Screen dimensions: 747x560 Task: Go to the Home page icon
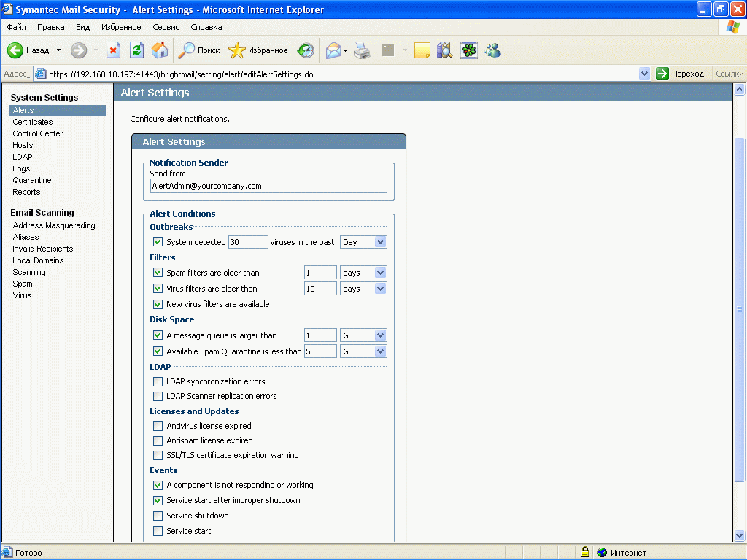[159, 50]
